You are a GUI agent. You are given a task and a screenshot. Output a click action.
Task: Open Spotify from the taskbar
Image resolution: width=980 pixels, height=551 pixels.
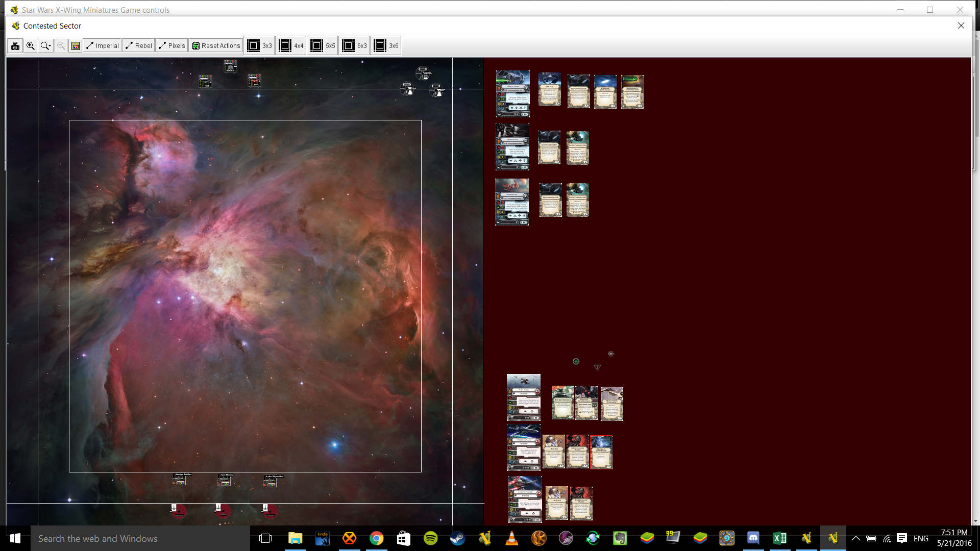click(430, 538)
